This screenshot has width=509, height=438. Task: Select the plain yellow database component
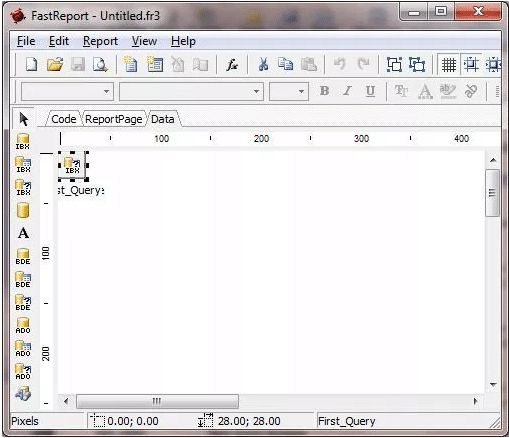tap(23, 210)
